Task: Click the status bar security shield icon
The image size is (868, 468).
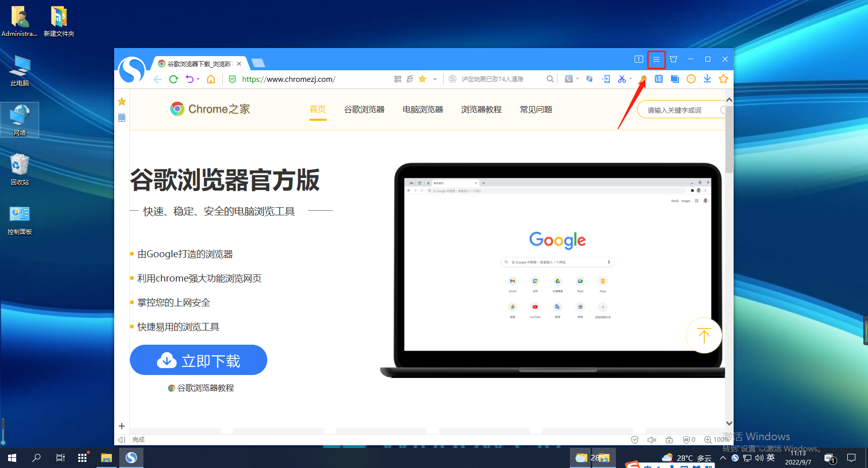Action: click(635, 440)
